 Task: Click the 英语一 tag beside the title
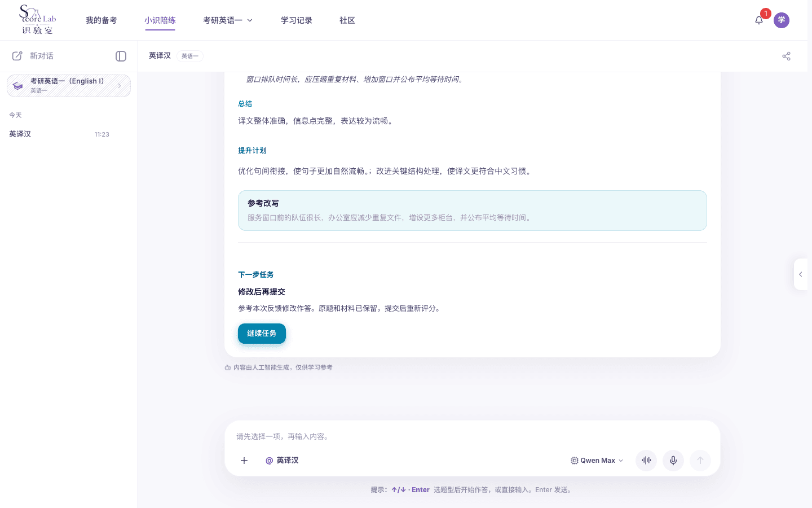[x=190, y=56]
